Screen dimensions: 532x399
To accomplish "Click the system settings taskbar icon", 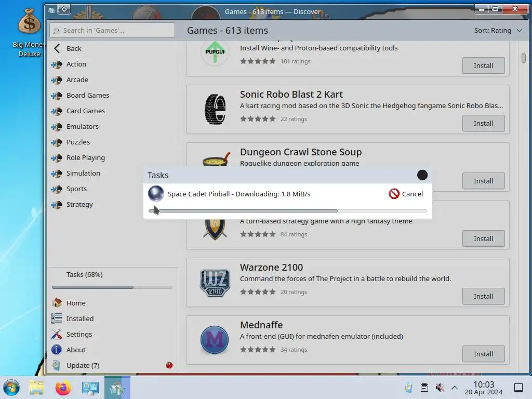I will [90, 388].
